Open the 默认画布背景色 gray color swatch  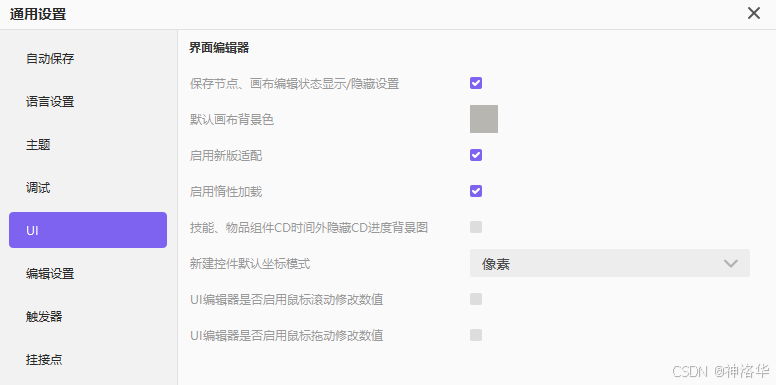[x=484, y=119]
